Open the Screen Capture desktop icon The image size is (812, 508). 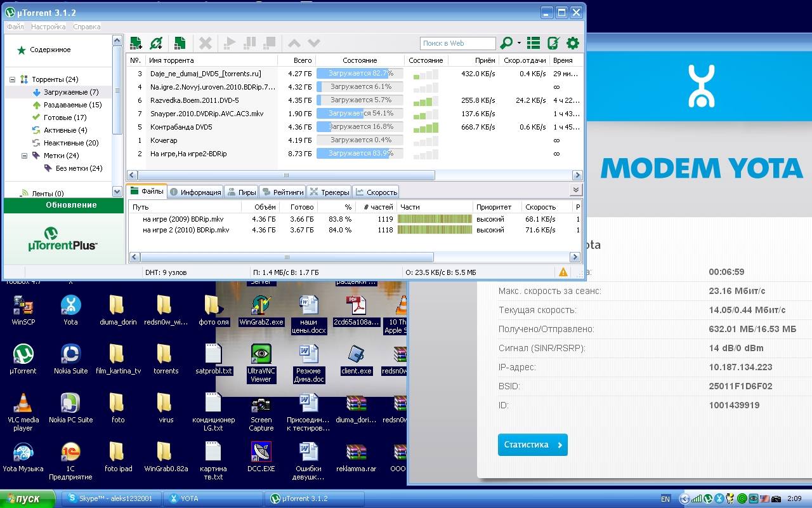(261, 413)
